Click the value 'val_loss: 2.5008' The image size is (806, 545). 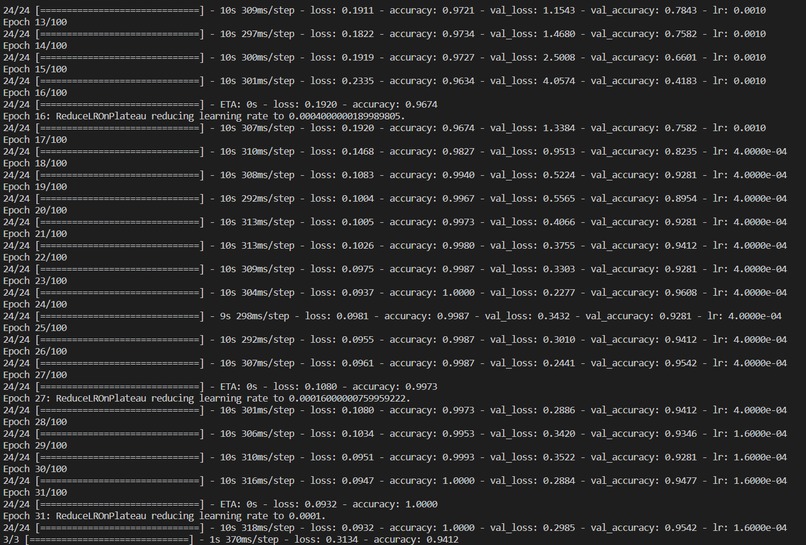pyautogui.click(x=532, y=58)
